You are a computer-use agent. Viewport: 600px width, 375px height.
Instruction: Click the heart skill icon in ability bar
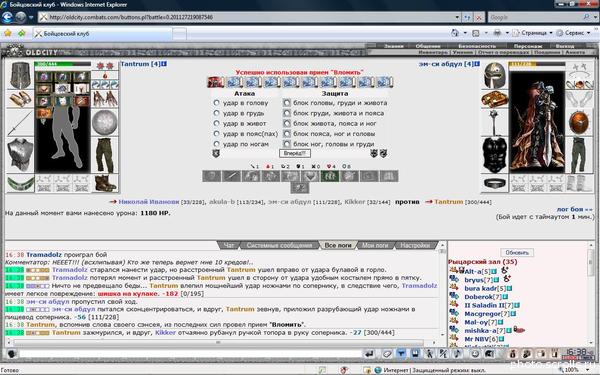(x=310, y=176)
